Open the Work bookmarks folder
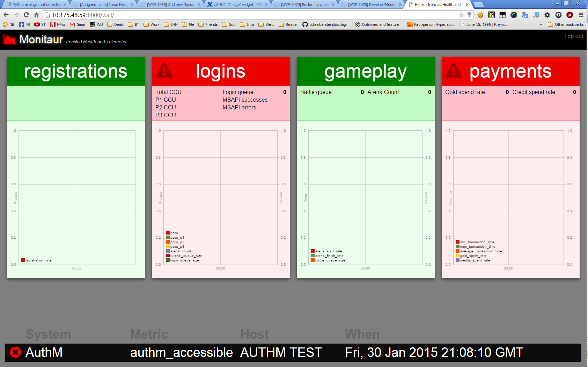 (x=152, y=24)
